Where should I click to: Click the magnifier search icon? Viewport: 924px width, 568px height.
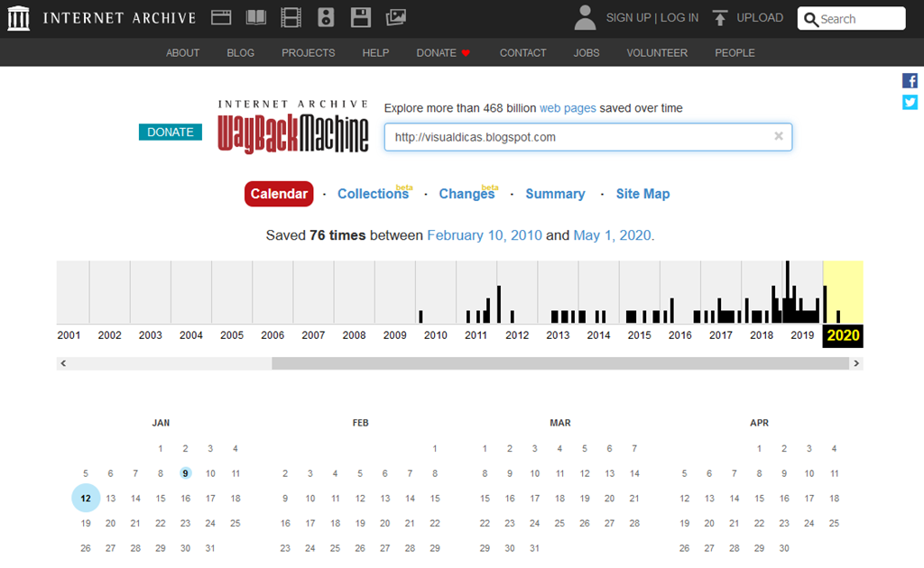pos(811,20)
